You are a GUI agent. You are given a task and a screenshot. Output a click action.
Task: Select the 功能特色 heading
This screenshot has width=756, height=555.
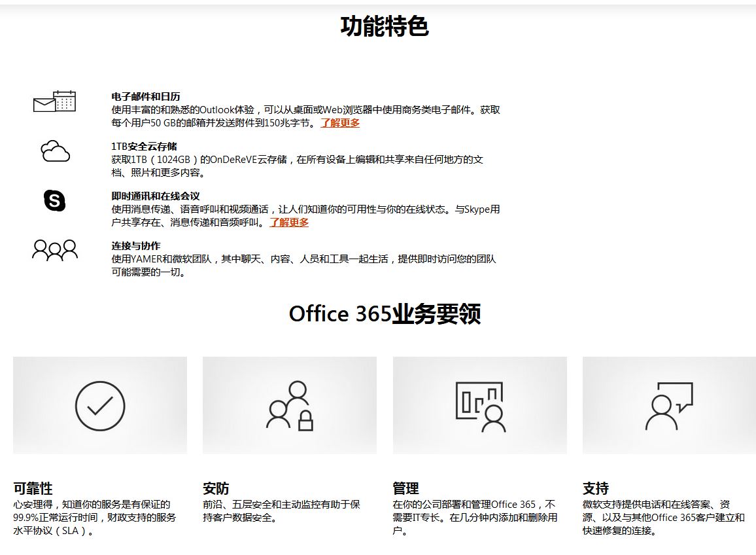click(x=385, y=26)
